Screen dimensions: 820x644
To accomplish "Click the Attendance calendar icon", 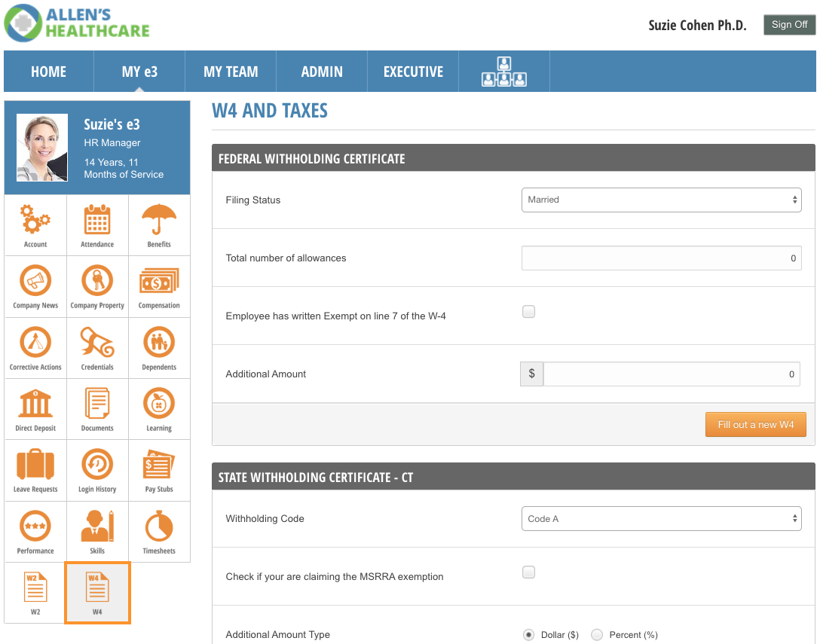I will click(x=97, y=221).
